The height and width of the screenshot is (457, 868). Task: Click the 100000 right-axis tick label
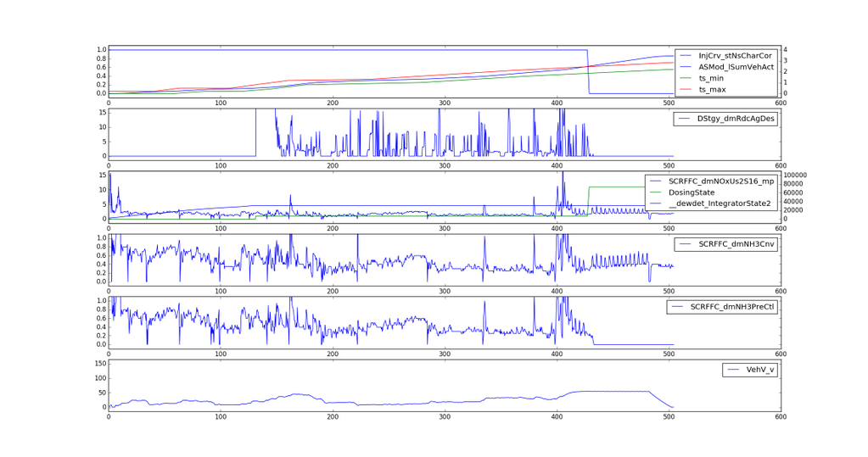pos(803,176)
